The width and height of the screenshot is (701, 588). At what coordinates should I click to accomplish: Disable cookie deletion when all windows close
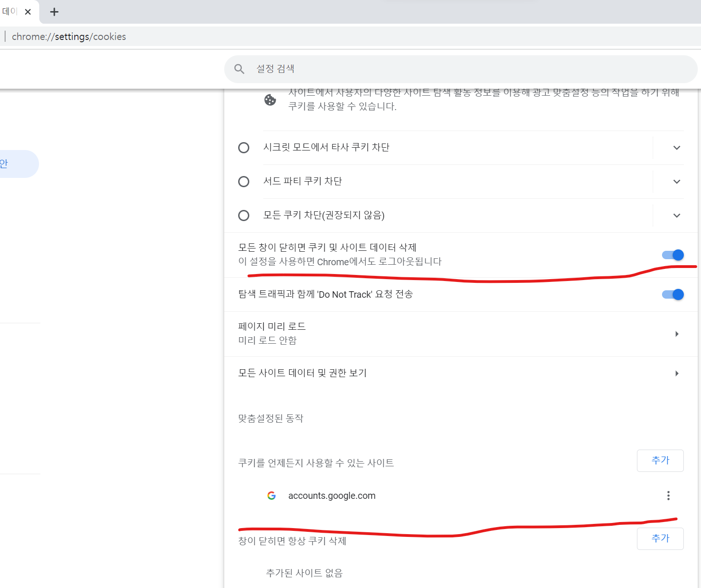click(x=673, y=255)
